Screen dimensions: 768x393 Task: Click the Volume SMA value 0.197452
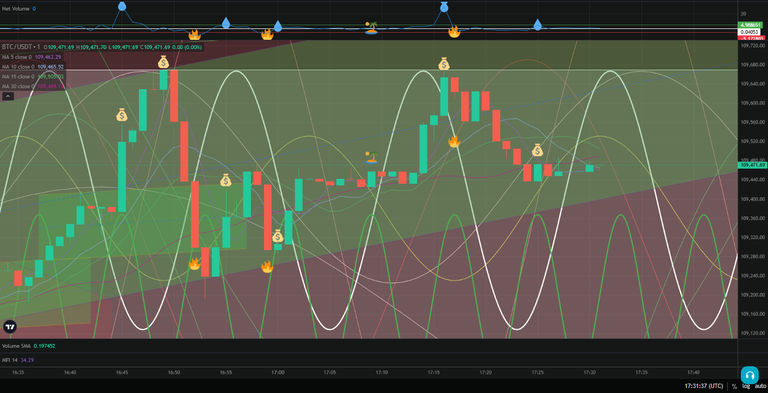tap(44, 346)
